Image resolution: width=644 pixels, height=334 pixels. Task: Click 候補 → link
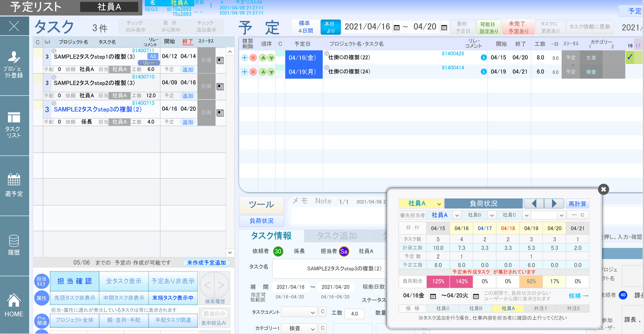coord(578,296)
